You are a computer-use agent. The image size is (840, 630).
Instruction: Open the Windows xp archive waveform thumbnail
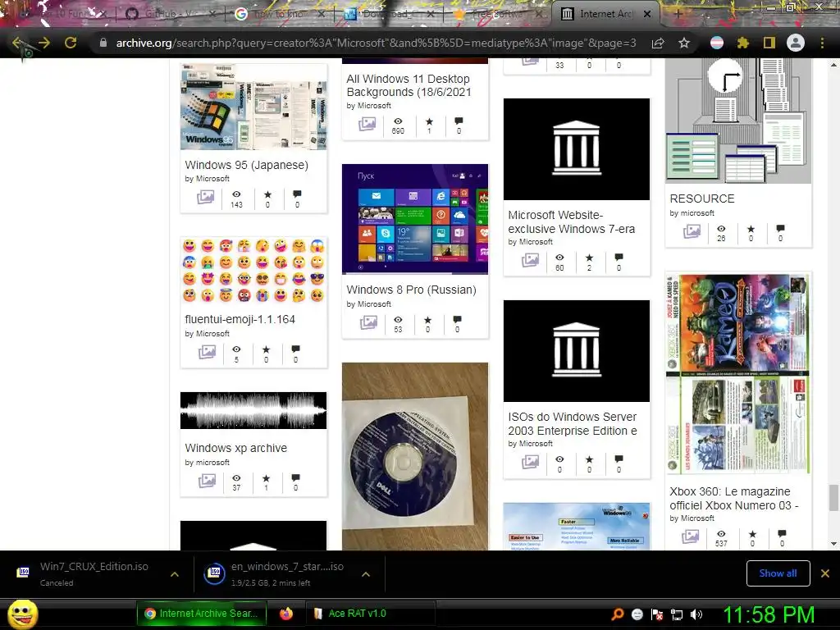[253, 410]
